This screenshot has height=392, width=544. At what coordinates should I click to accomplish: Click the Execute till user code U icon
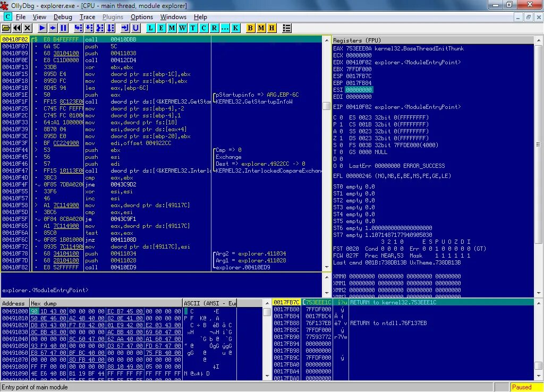(136, 28)
